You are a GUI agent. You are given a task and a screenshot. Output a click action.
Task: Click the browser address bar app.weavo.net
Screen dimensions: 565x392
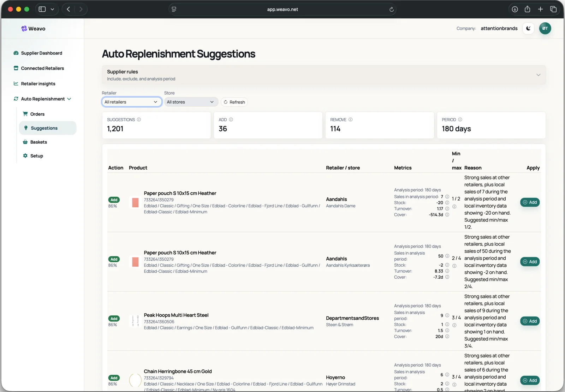[282, 10]
